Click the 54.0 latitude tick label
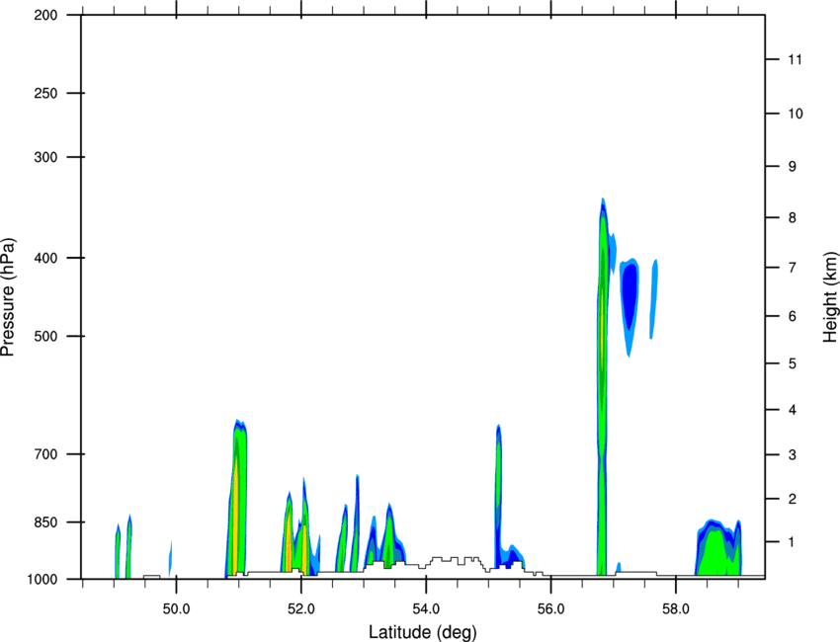840x642 pixels. click(426, 609)
